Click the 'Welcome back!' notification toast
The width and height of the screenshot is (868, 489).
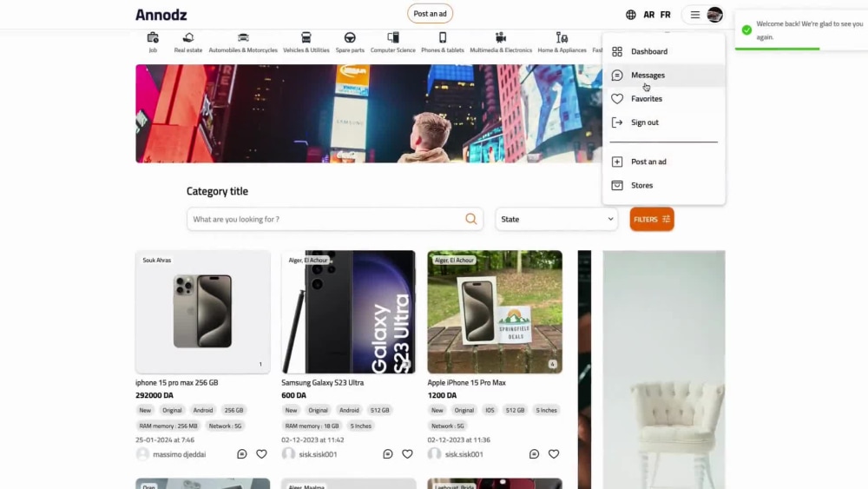click(x=801, y=30)
